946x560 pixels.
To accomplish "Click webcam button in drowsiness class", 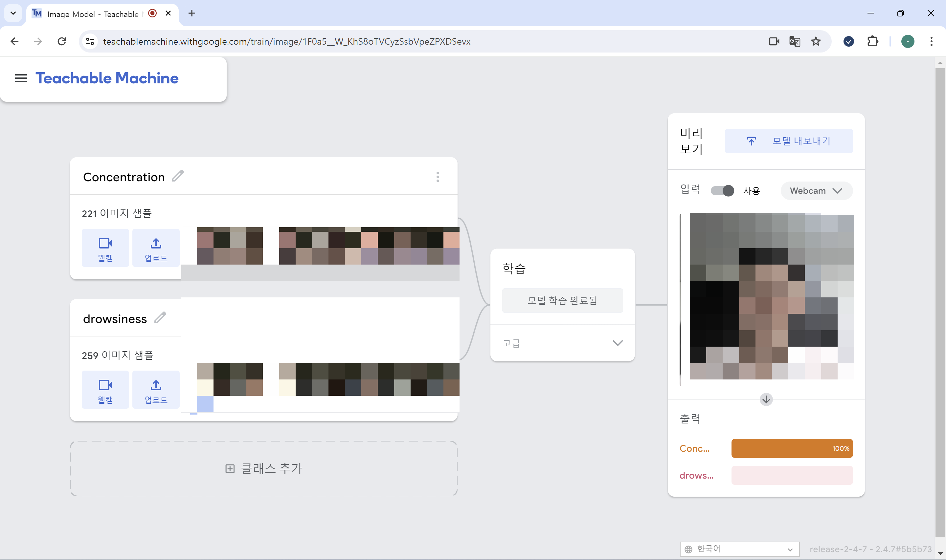I will tap(105, 389).
